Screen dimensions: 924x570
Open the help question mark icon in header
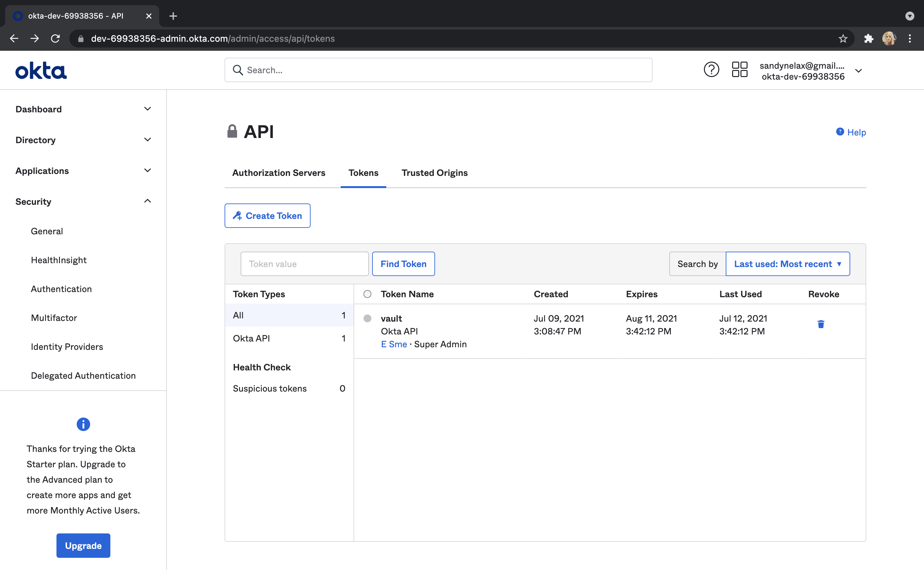click(711, 70)
